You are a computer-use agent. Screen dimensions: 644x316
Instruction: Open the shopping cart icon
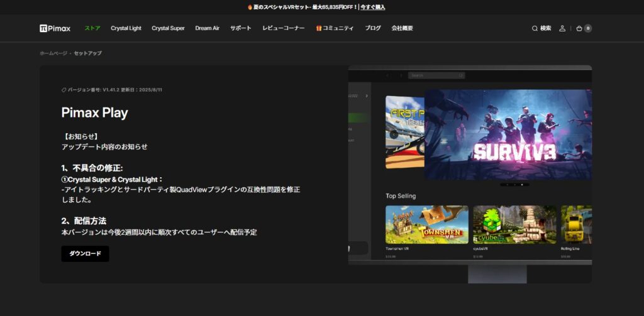click(579, 28)
